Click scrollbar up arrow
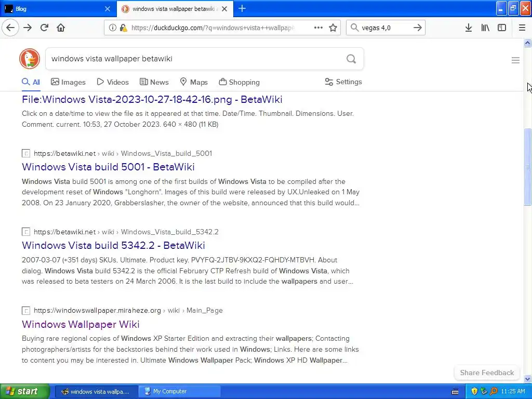The height and width of the screenshot is (399, 532). coord(527,43)
